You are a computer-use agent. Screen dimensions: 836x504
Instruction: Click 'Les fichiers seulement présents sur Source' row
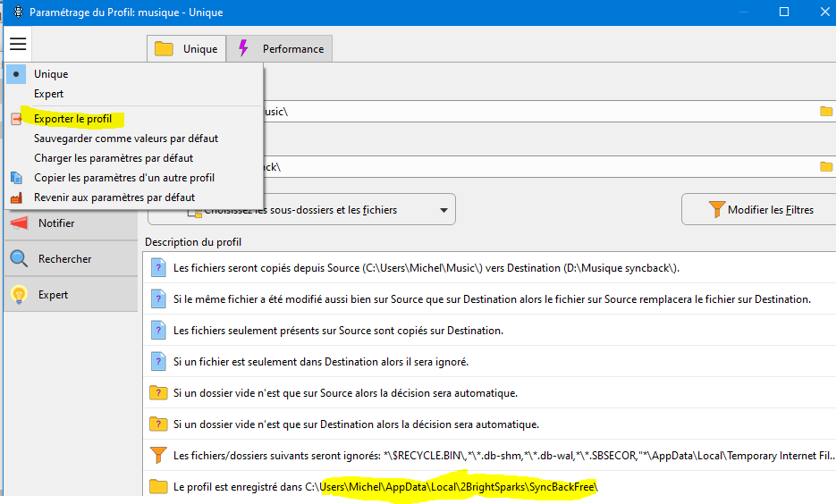tap(489, 331)
